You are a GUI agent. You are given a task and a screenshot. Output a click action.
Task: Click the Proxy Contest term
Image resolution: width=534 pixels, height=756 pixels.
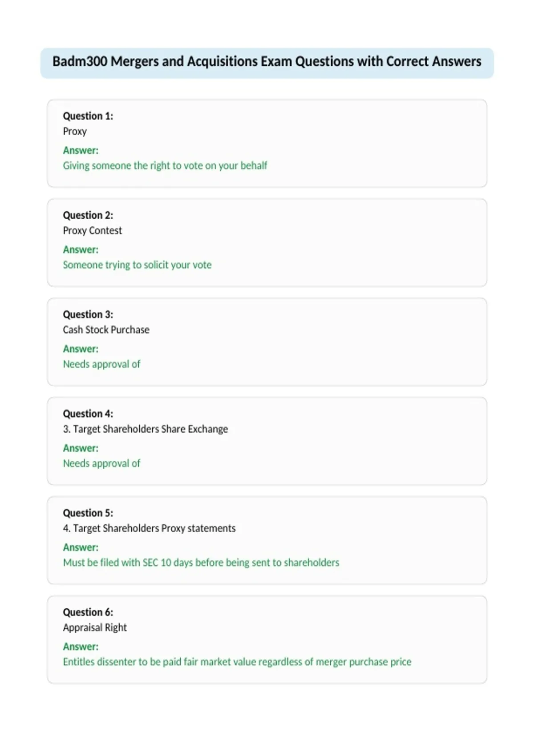[92, 231]
